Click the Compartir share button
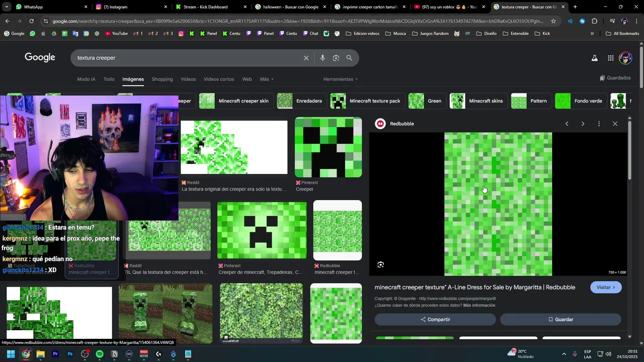Viewport: 644px width, 362px height. click(x=435, y=319)
